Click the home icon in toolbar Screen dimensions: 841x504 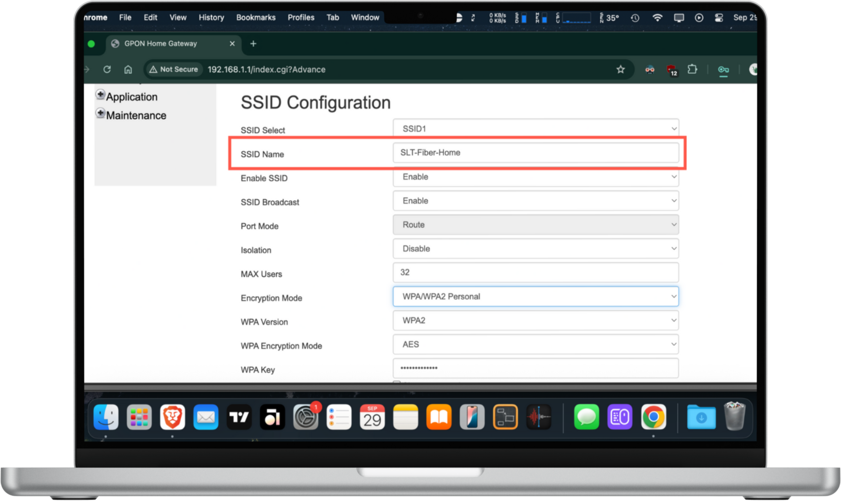click(x=128, y=70)
